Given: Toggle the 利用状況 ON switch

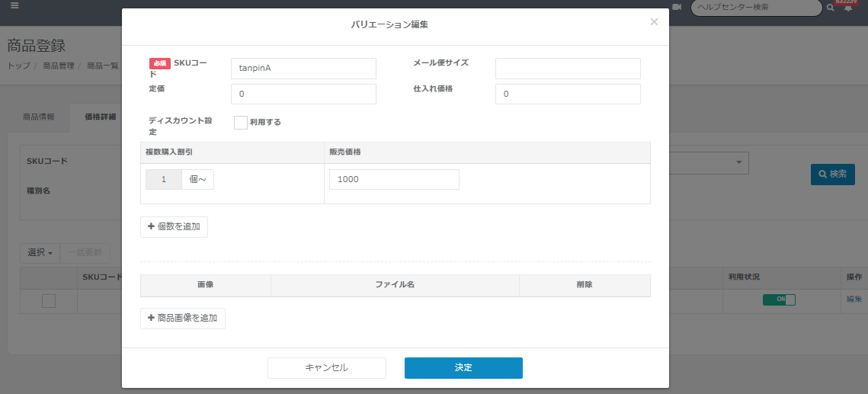Looking at the screenshot, I should click(779, 300).
